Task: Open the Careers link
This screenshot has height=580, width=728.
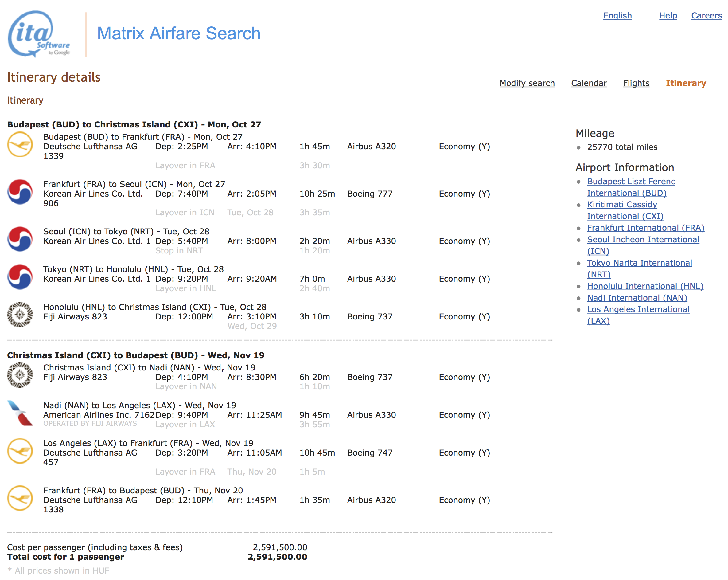Action: coord(706,16)
